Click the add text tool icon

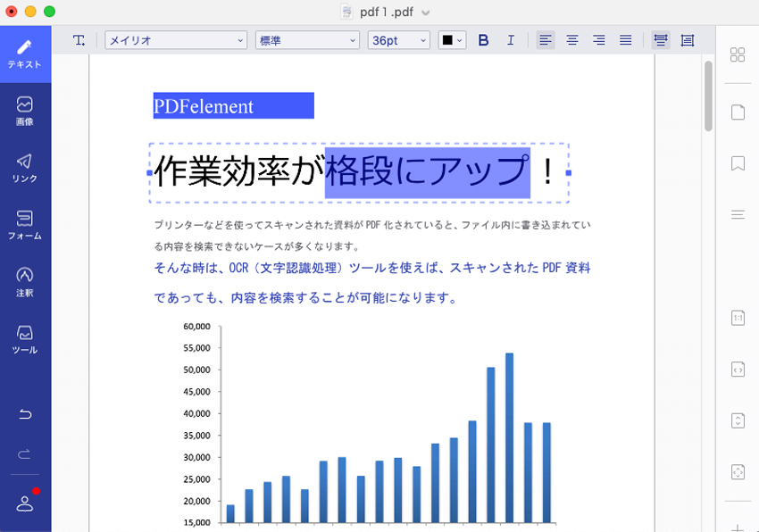point(79,40)
